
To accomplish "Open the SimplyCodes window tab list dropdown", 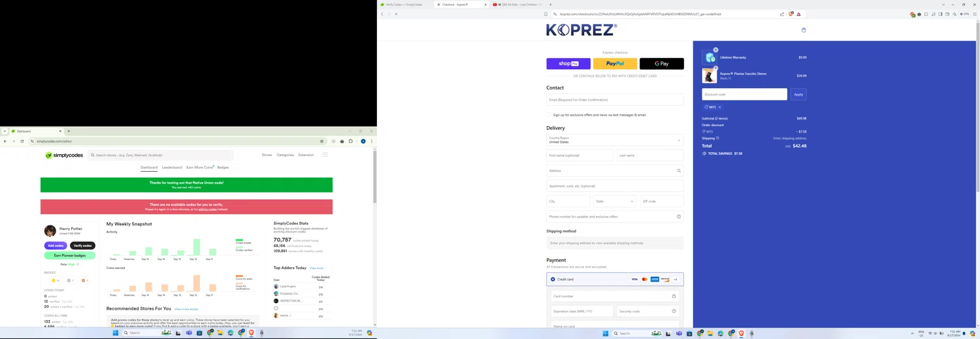I will [x=5, y=131].
